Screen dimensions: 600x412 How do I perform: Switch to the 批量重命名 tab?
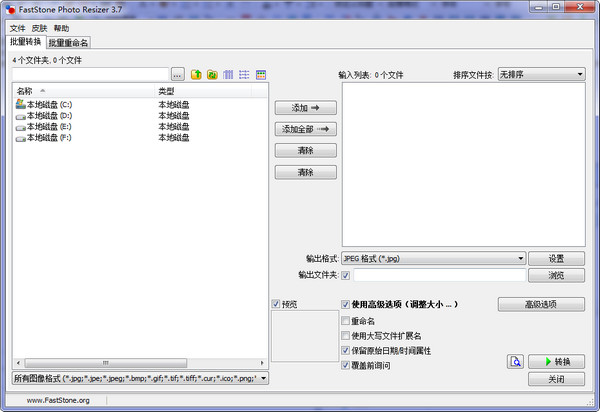[69, 43]
